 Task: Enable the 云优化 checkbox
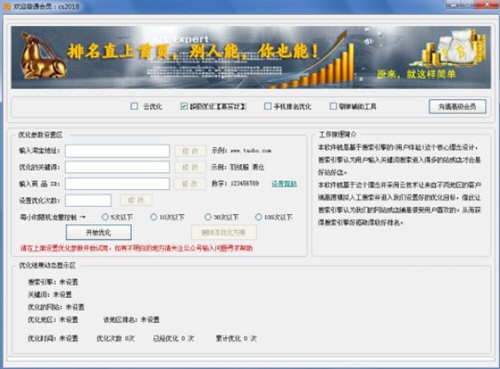click(134, 106)
